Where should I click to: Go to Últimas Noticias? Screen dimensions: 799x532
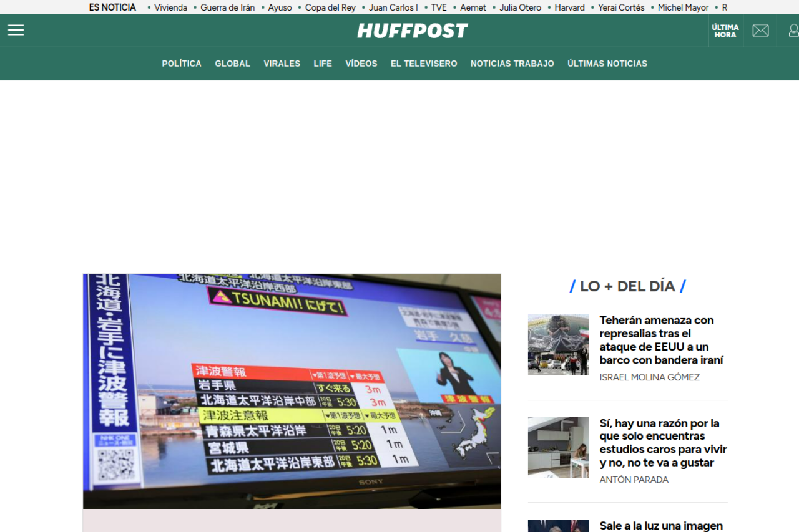607,64
